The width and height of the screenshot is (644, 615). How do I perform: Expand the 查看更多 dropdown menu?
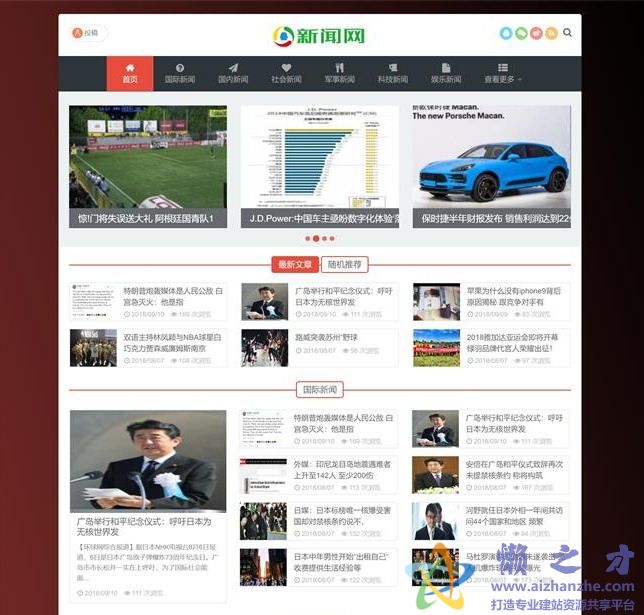tap(502, 74)
